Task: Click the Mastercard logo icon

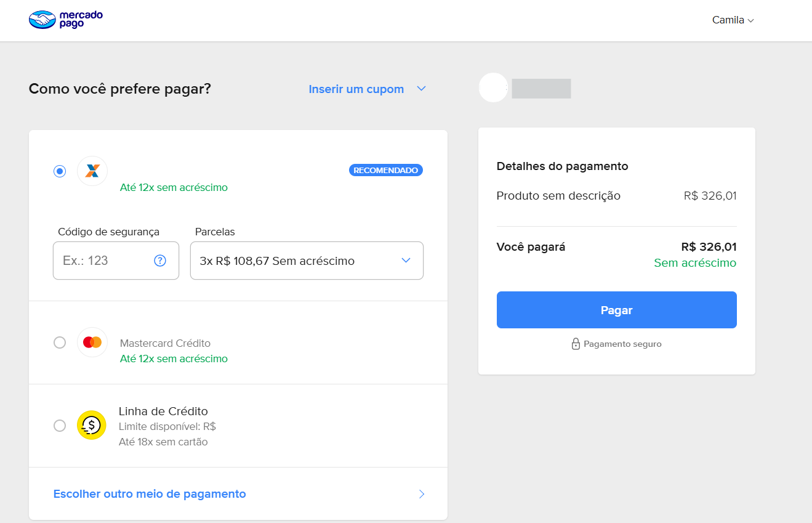Action: (92, 342)
